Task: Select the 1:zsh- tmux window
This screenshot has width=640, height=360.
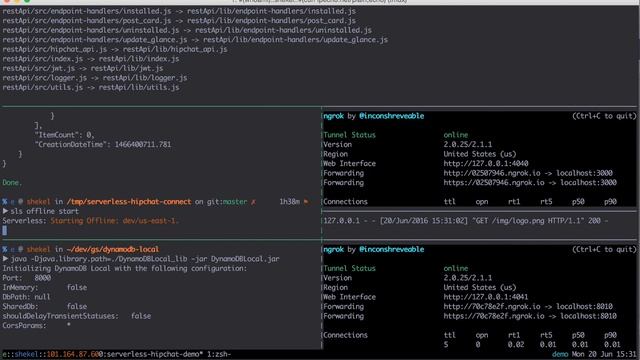Action: pyautogui.click(x=219, y=354)
